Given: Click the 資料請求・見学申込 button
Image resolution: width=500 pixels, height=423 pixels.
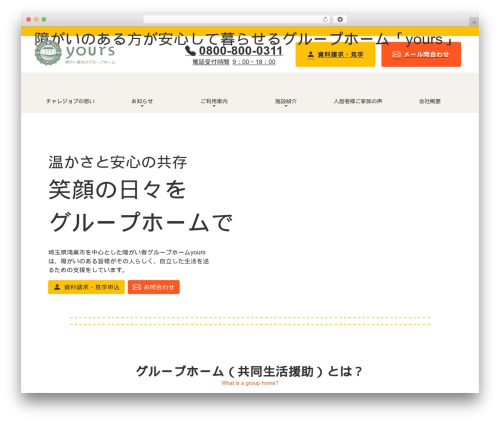Looking at the screenshot, I should click(86, 287).
